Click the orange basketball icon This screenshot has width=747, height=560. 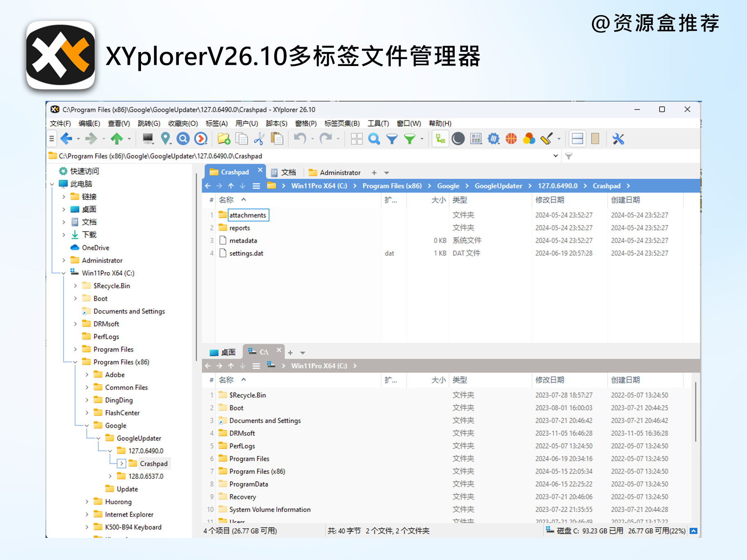(511, 139)
